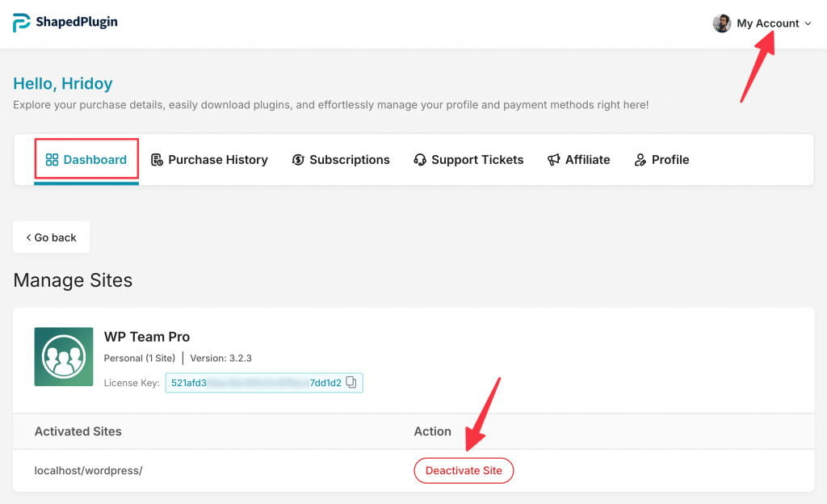
Task: Click the Version: 3.2.3 text
Action: click(x=220, y=359)
